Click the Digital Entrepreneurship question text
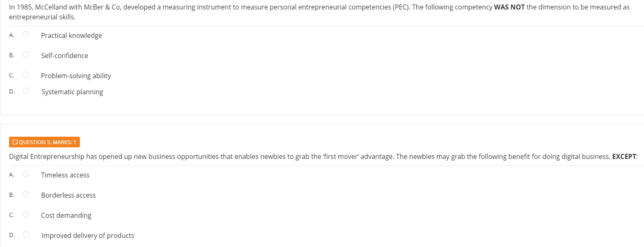The height and width of the screenshot is (247, 644). (x=323, y=156)
